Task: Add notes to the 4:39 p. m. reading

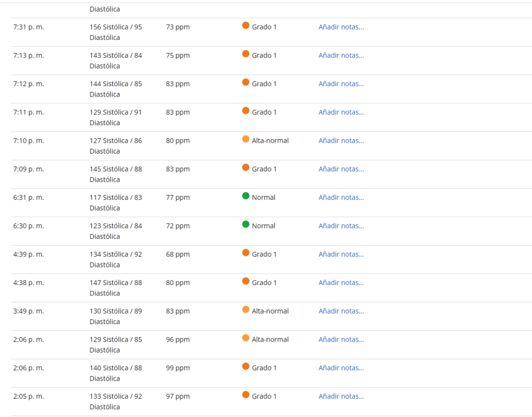Action: point(341,254)
